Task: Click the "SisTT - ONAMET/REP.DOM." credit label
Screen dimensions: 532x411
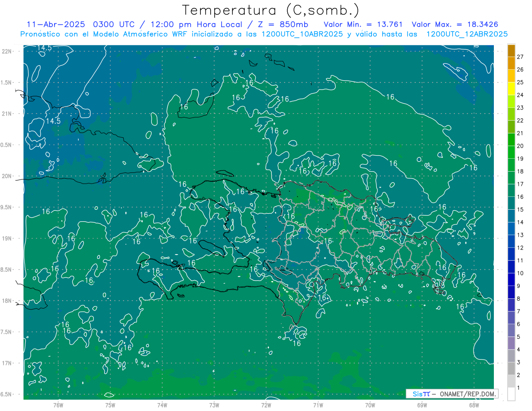Action: [x=452, y=394]
